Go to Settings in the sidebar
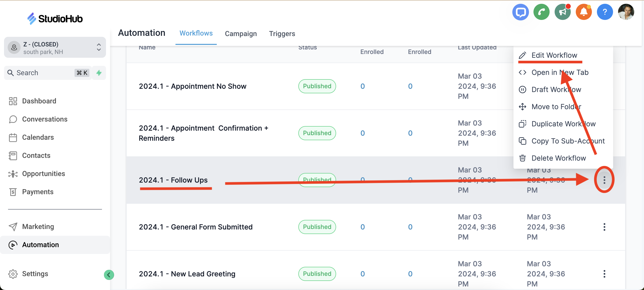The width and height of the screenshot is (644, 290). click(35, 274)
